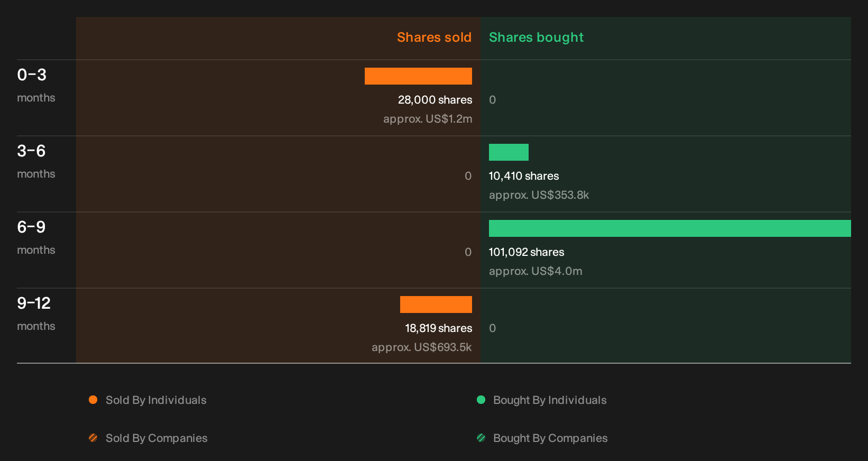Screen dimensions: 868x461
Task: Click the '9-12' months row label
Action: click(34, 303)
